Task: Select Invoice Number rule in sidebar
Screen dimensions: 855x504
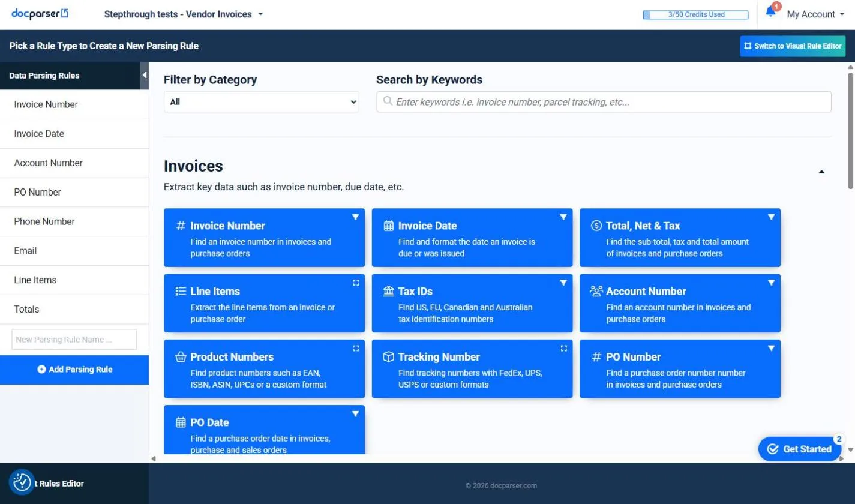Action: pos(74,104)
